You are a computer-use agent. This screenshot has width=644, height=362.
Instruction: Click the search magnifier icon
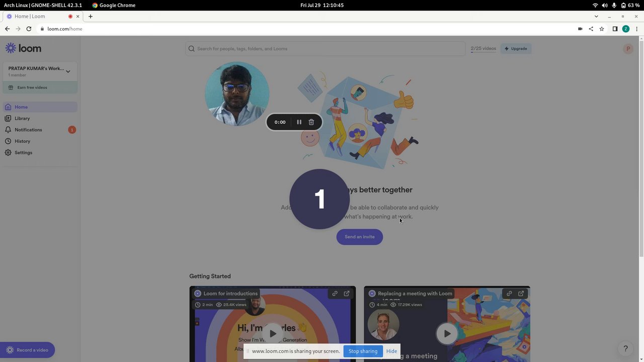click(x=192, y=49)
